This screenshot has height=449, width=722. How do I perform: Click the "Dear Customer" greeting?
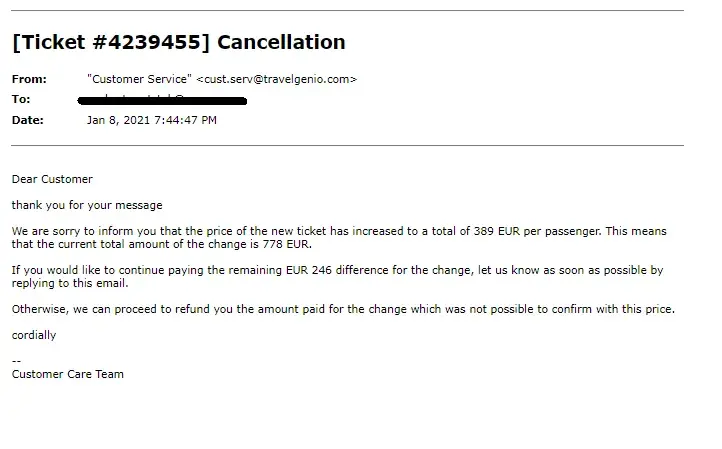[52, 179]
